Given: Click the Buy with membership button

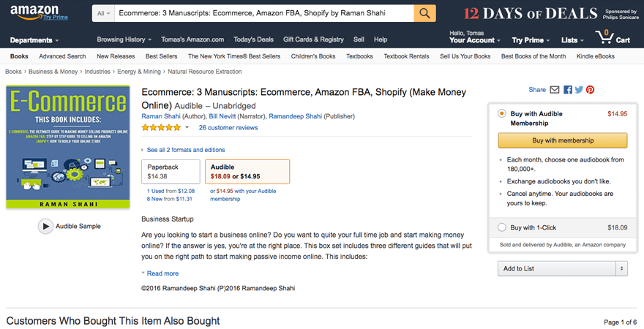Looking at the screenshot, I should click(x=563, y=140).
